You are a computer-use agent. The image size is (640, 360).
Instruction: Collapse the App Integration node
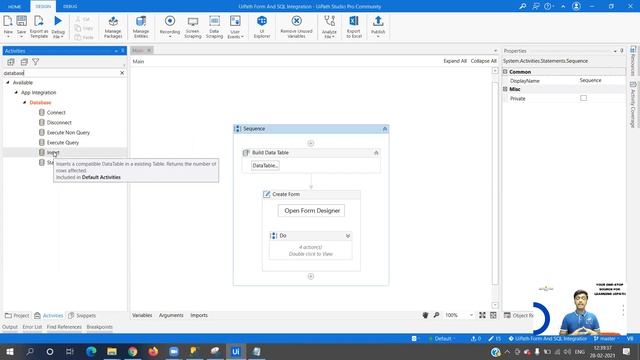point(16,93)
